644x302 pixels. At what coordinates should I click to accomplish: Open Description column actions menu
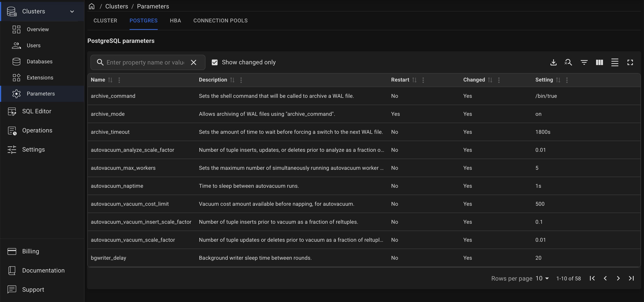point(241,80)
